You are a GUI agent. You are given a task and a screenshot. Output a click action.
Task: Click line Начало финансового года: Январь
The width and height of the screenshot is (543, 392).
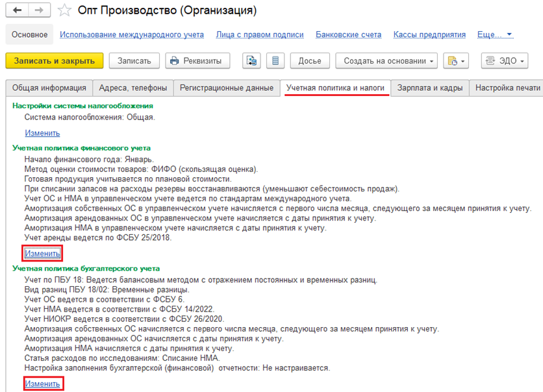coord(89,160)
